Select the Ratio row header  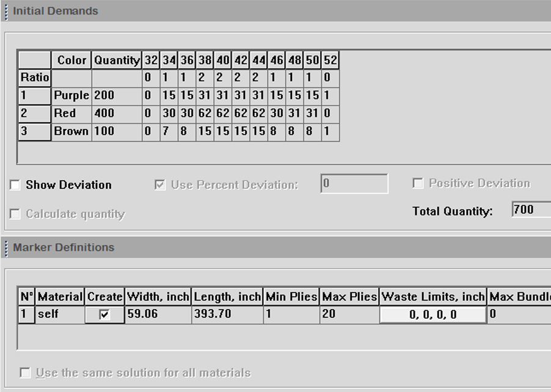pyautogui.click(x=34, y=78)
